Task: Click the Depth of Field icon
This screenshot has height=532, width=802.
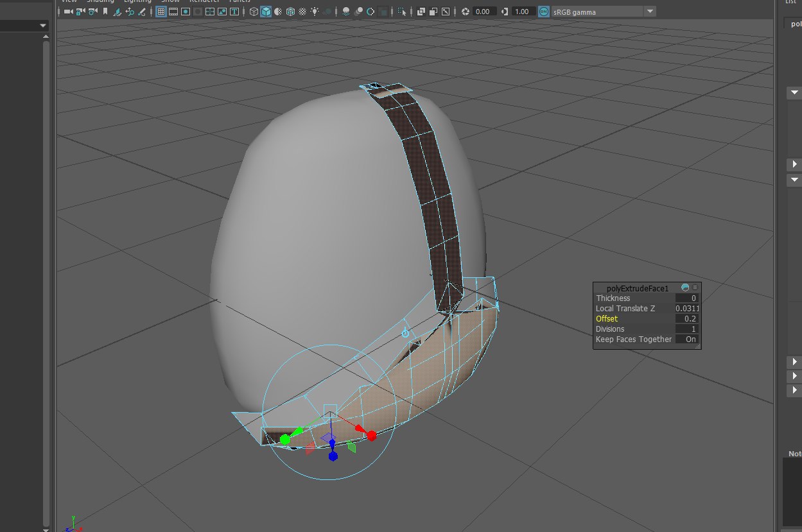Action: 383,12
